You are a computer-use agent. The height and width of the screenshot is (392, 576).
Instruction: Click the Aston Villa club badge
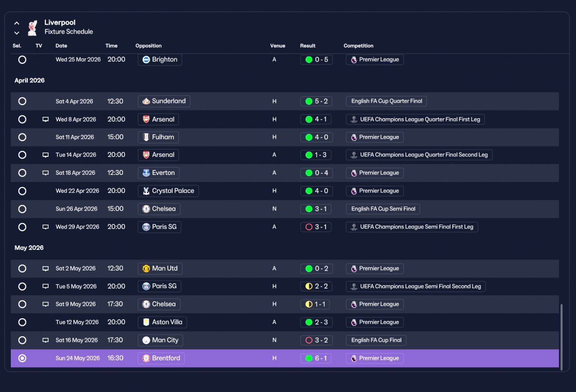click(146, 322)
